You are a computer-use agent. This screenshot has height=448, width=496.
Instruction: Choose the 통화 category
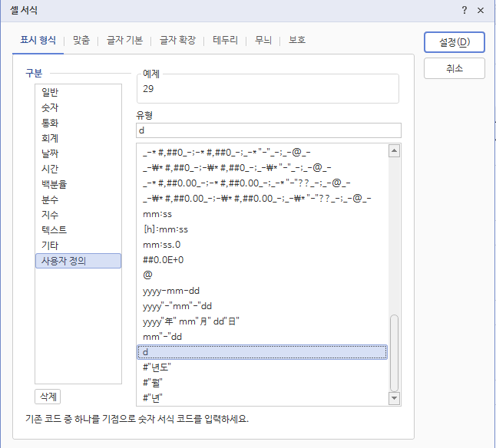click(78, 123)
